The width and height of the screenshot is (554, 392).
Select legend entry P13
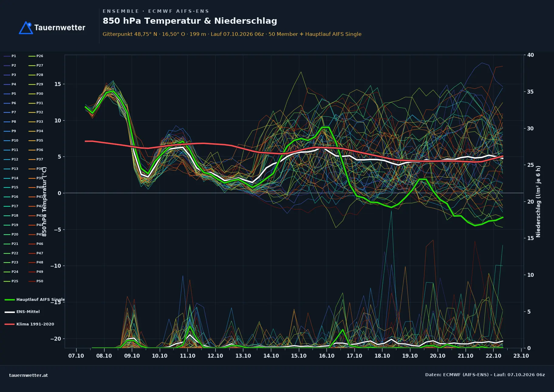pos(11,169)
